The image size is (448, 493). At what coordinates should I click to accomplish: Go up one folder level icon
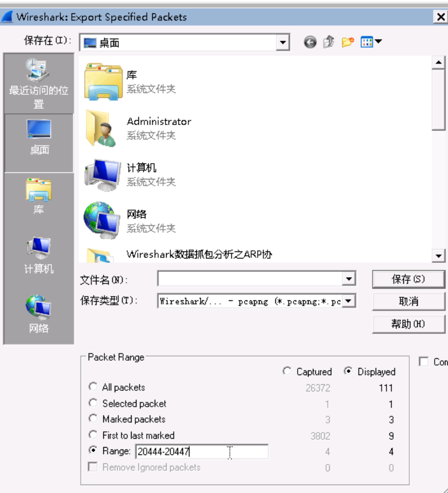click(328, 42)
